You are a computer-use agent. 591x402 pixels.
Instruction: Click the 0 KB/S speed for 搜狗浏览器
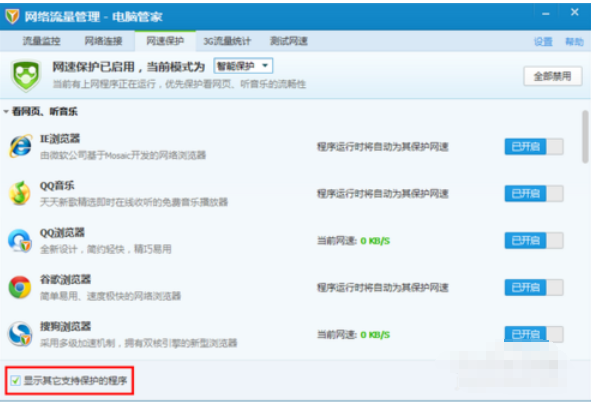click(375, 335)
